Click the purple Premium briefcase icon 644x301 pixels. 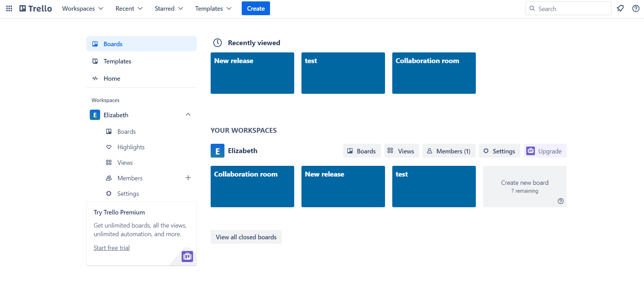(187, 257)
